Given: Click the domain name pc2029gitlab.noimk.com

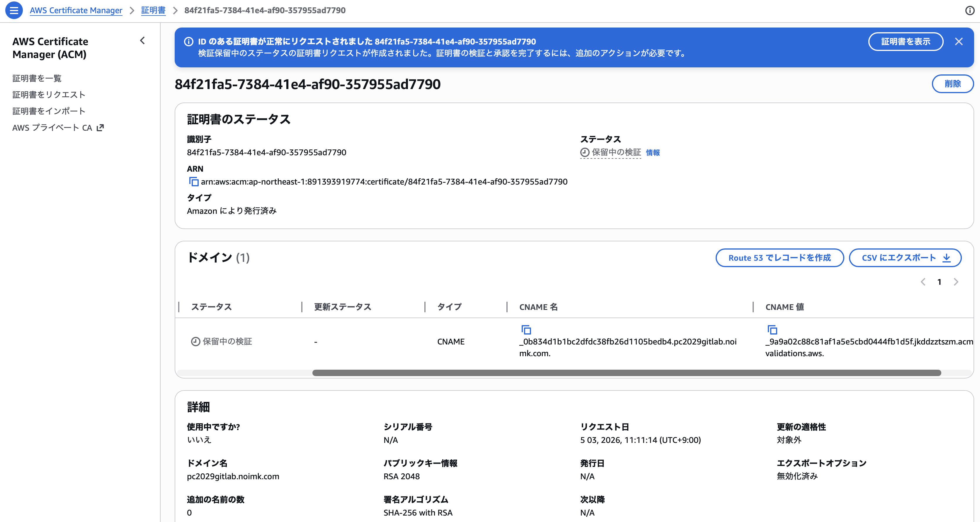Looking at the screenshot, I should click(x=233, y=476).
